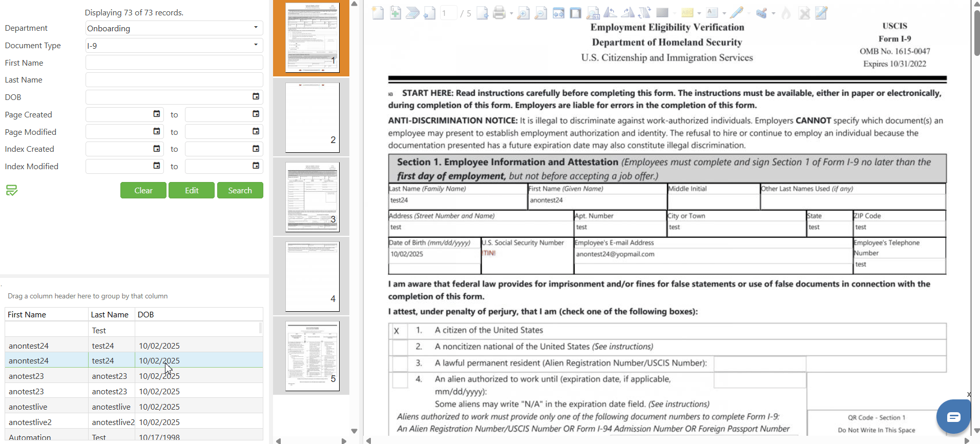Select page 1 thumbnail
980x444 pixels.
coord(312,38)
